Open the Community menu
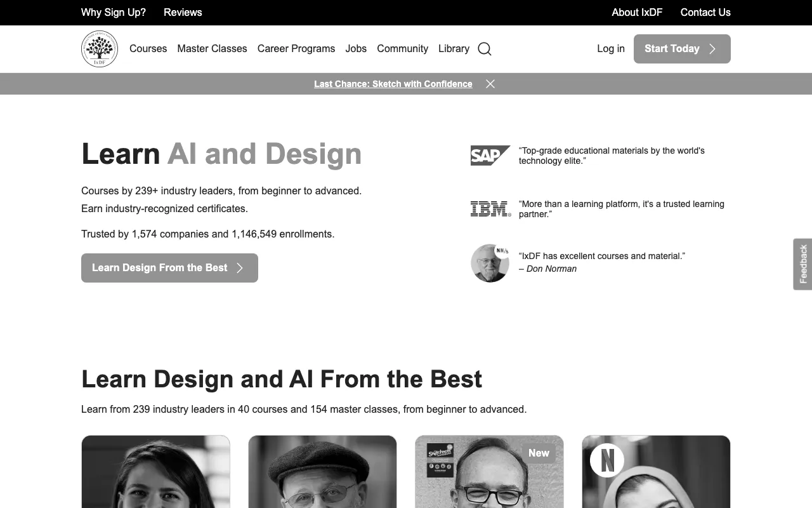Screen dimensions: 812x508 click(x=402, y=49)
